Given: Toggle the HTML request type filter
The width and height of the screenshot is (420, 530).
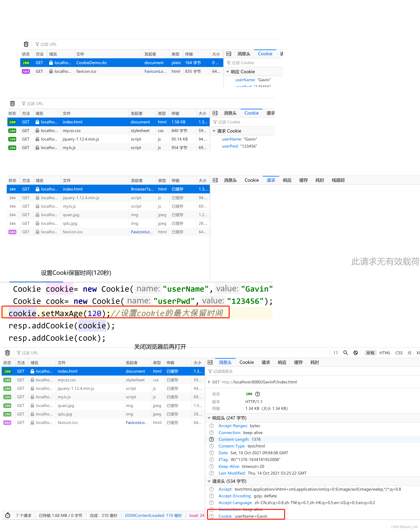Looking at the screenshot, I should [385, 353].
